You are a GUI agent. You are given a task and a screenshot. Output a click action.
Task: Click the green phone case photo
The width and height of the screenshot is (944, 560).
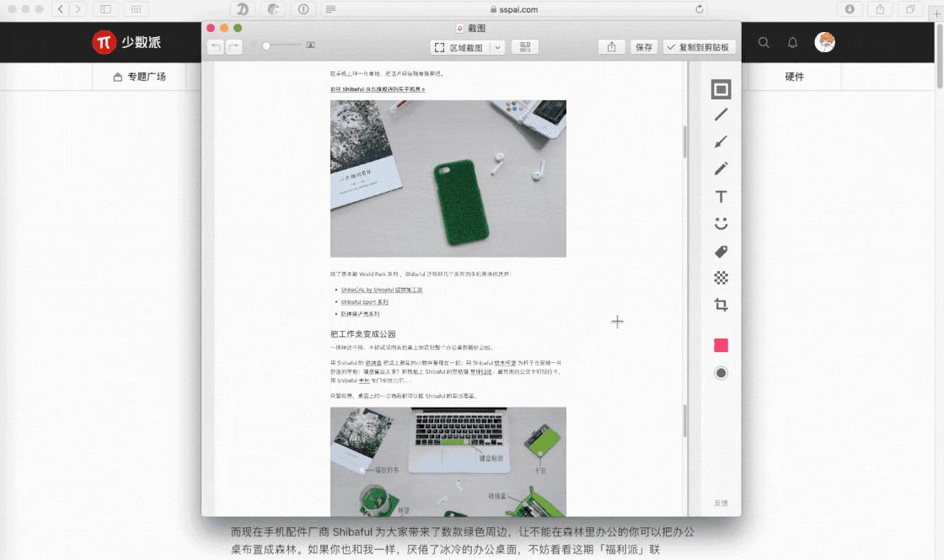(x=448, y=179)
